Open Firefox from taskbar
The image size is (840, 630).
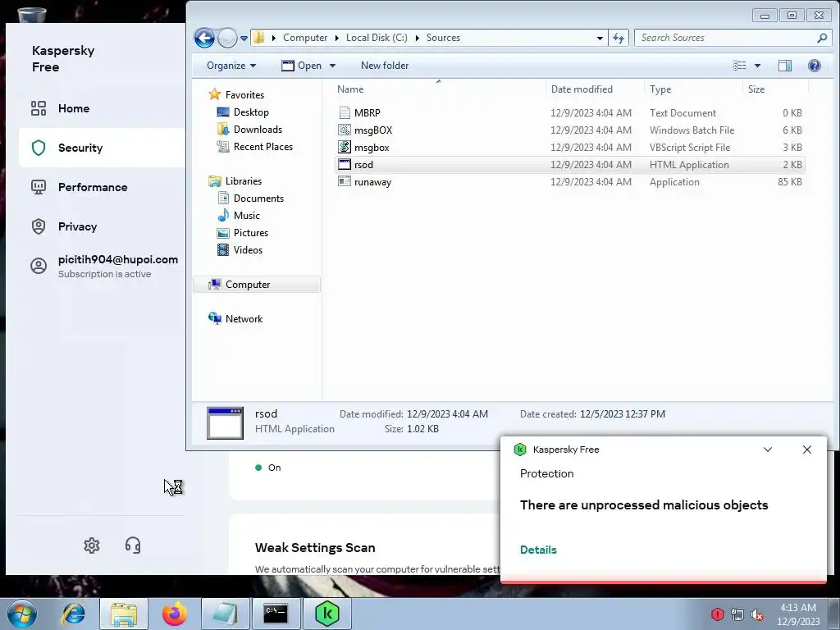pos(175,614)
